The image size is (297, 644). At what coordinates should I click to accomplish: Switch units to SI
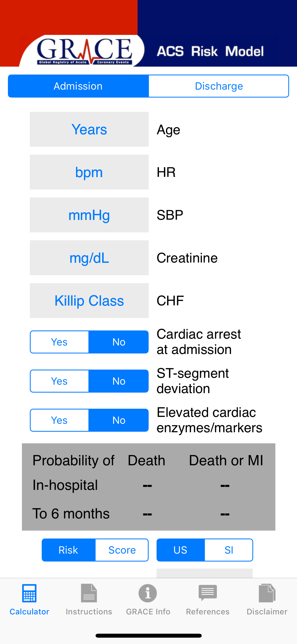coord(229,550)
